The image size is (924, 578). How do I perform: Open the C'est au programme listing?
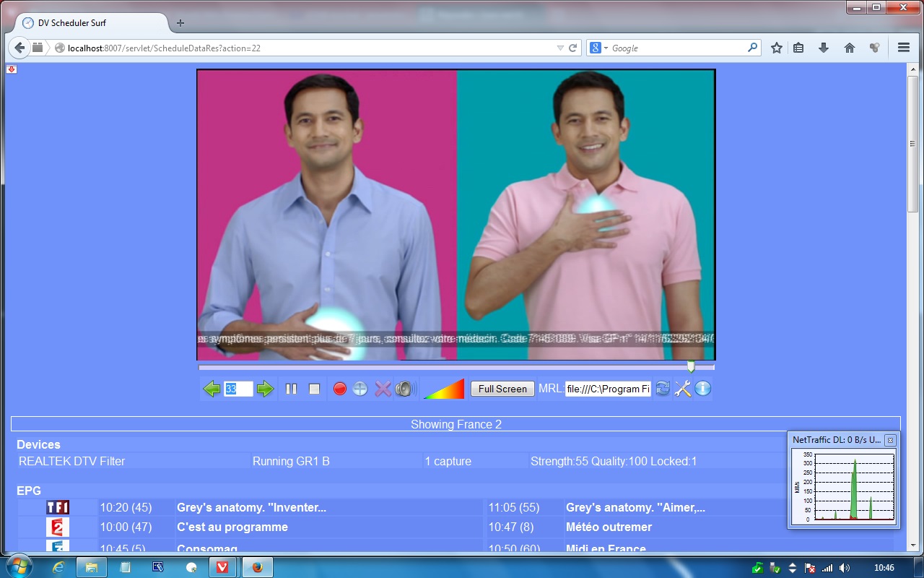(232, 527)
